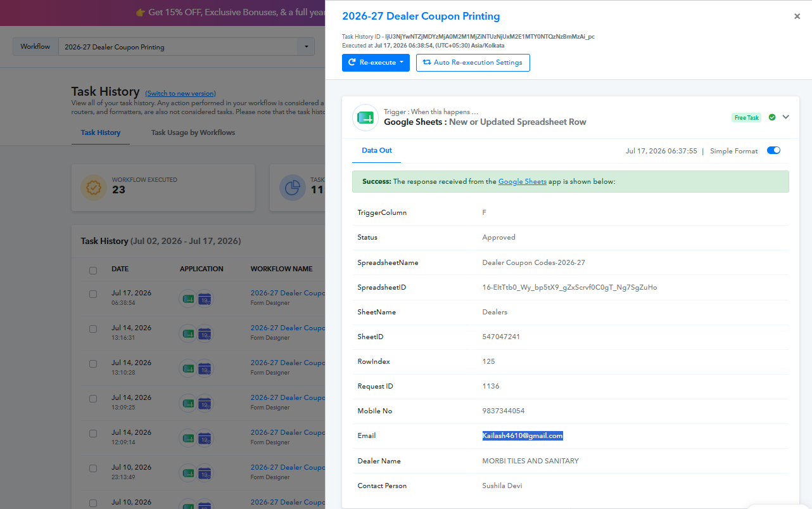Viewport: 812px width, 509px height.
Task: Tick the Jul 14 13:10:28 row checkbox
Action: click(93, 364)
